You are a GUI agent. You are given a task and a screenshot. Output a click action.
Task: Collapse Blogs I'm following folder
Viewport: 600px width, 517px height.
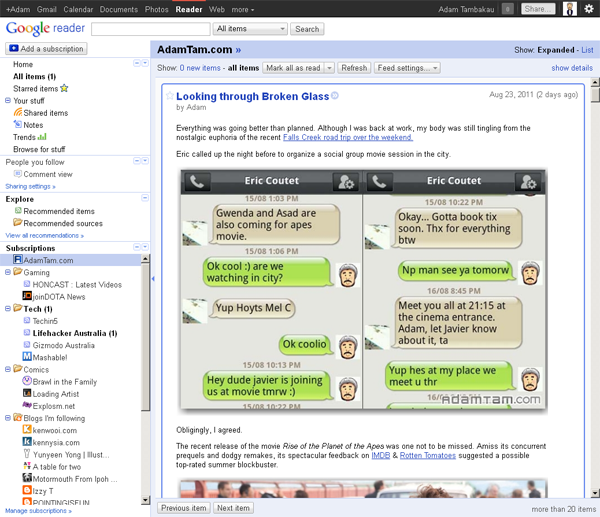[8, 418]
